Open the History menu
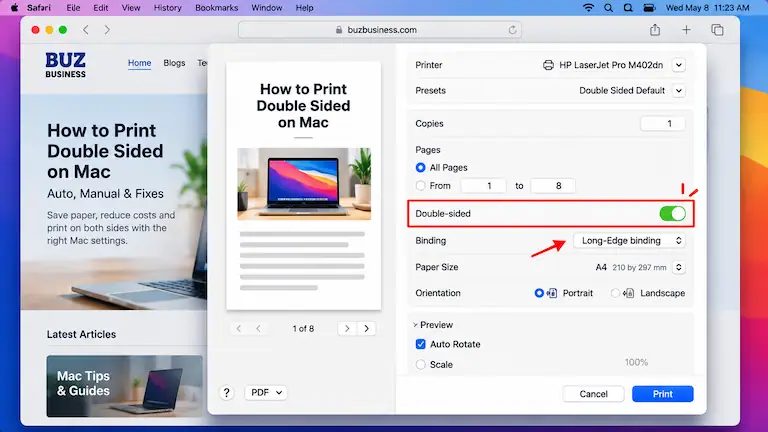Viewport: 768px width, 432px height. pyautogui.click(x=168, y=8)
